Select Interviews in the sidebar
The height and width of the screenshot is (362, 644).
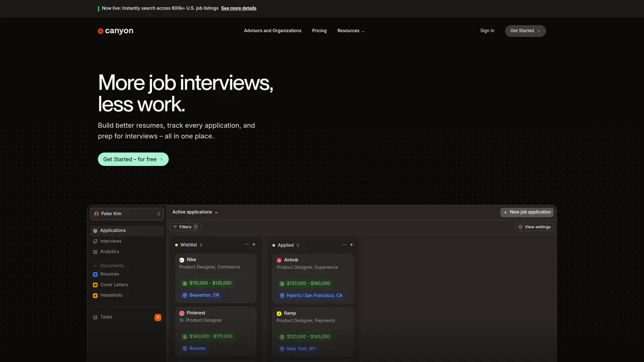127,241
